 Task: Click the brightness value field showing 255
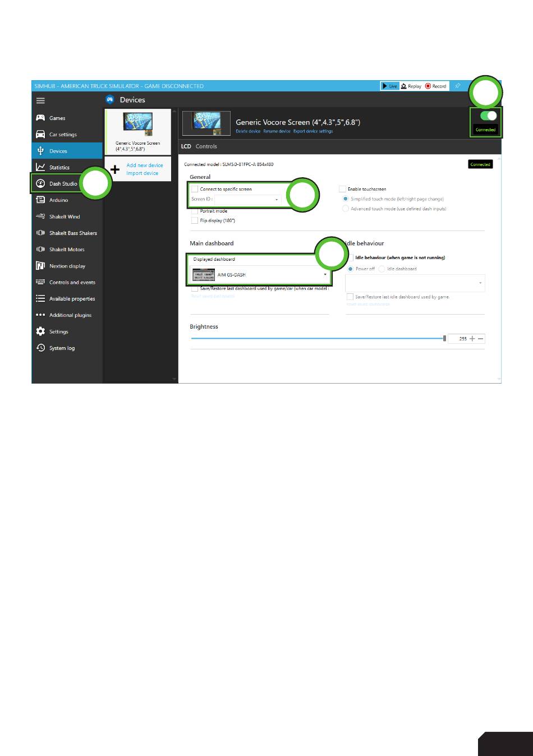(458, 339)
